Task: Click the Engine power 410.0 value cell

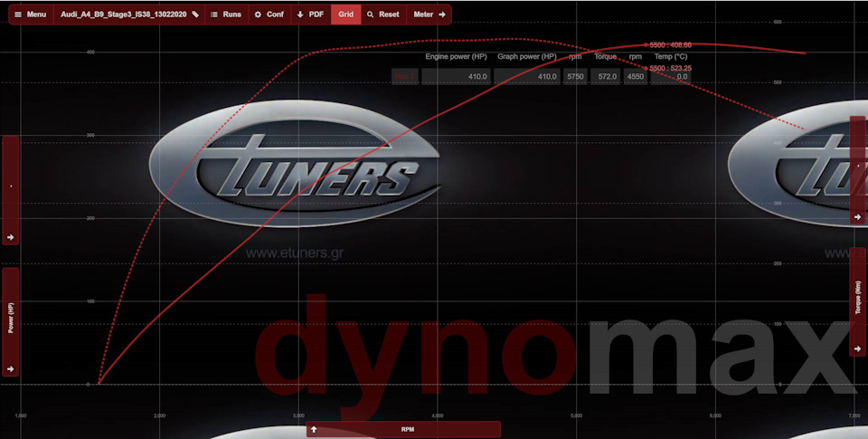Action: pos(456,77)
